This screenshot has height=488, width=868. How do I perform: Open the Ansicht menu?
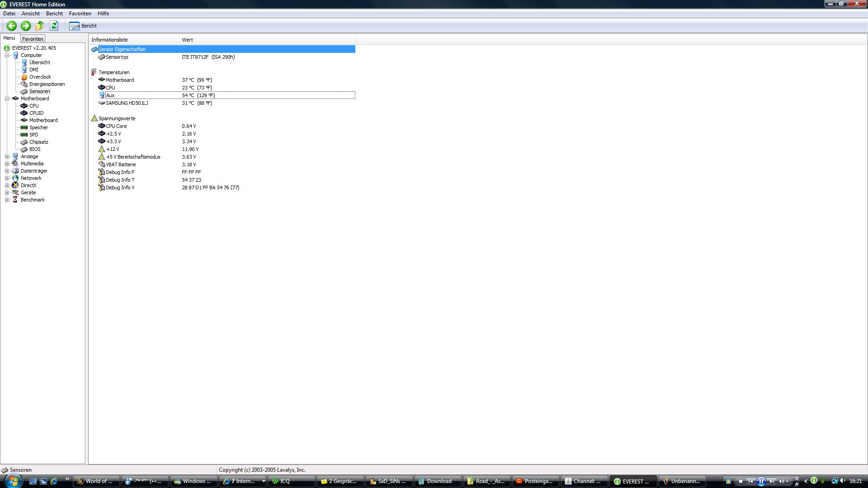[31, 14]
